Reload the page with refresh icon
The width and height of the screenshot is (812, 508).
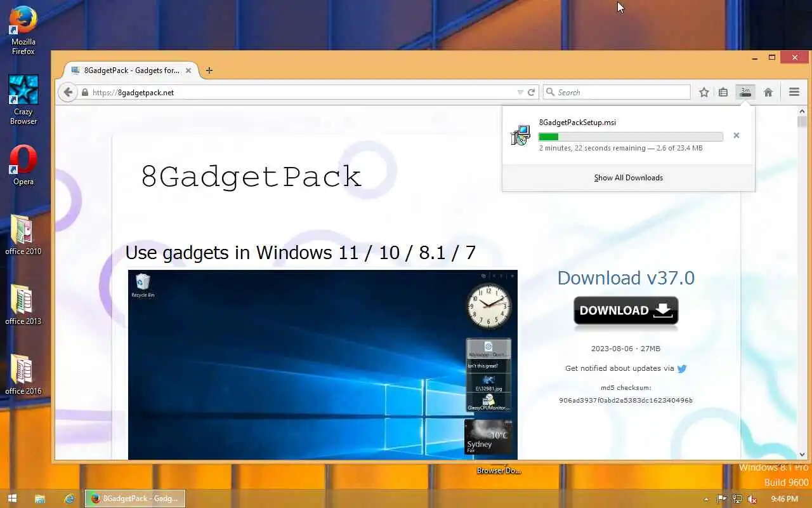pyautogui.click(x=532, y=92)
